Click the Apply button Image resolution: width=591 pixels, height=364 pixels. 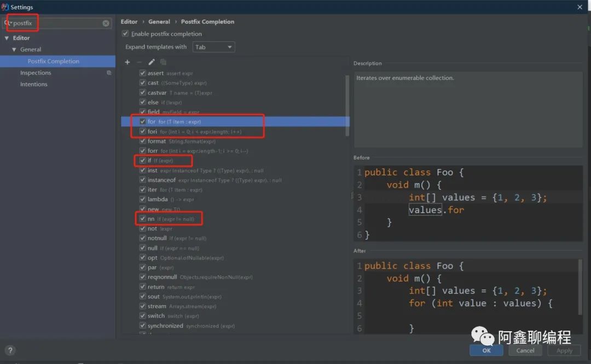(564, 350)
